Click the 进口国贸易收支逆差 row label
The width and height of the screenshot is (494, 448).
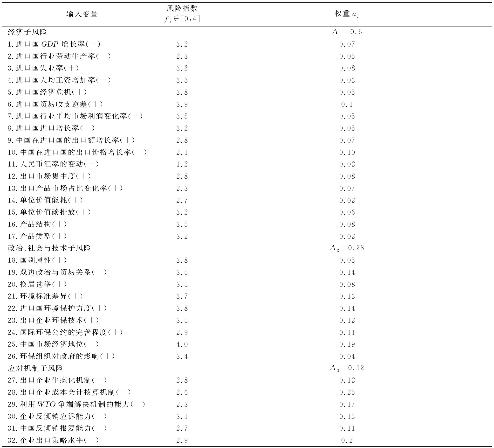[55, 104]
